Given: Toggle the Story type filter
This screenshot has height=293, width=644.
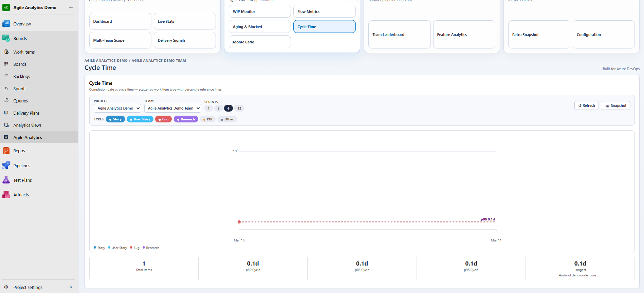Looking at the screenshot, I should point(115,119).
